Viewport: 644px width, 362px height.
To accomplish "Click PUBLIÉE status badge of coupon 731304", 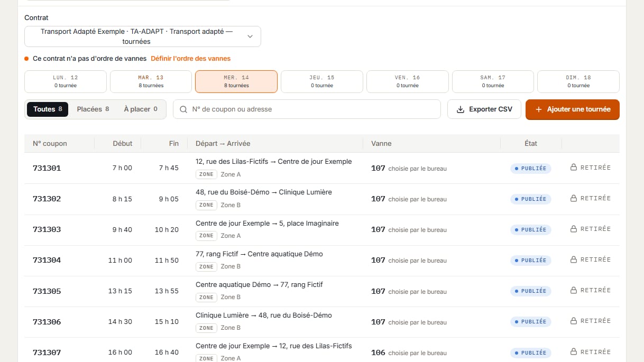I will [531, 260].
